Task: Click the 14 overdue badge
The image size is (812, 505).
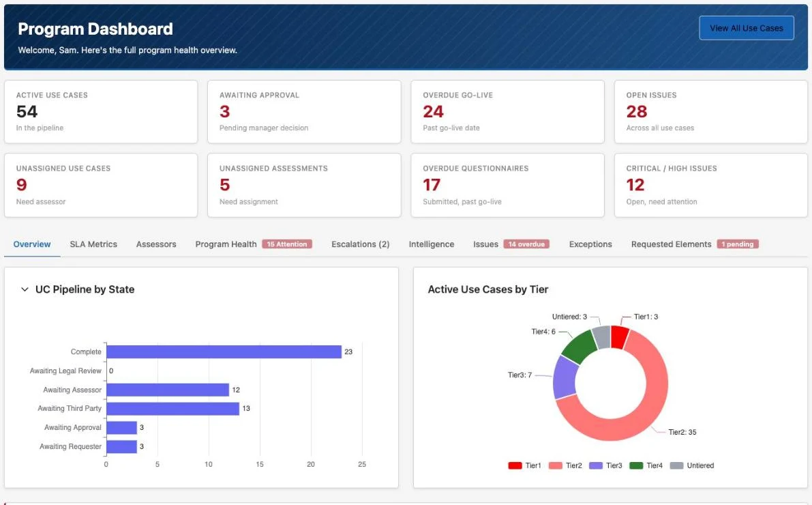Action: click(x=526, y=244)
